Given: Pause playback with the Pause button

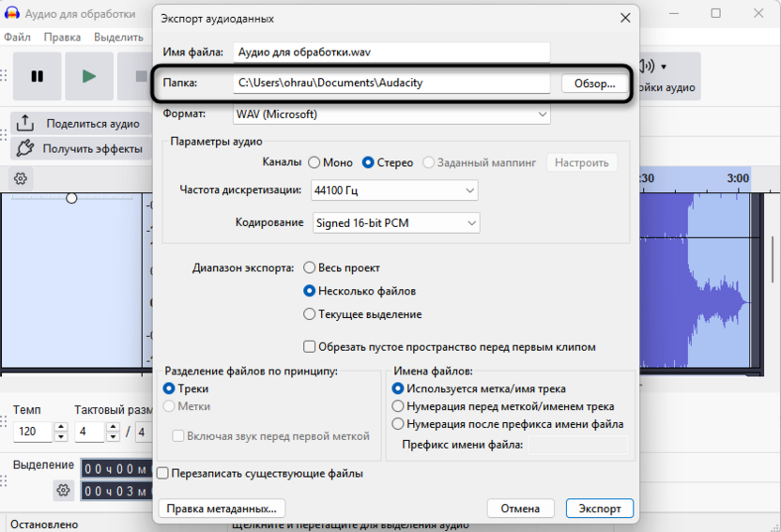Looking at the screenshot, I should click(38, 76).
